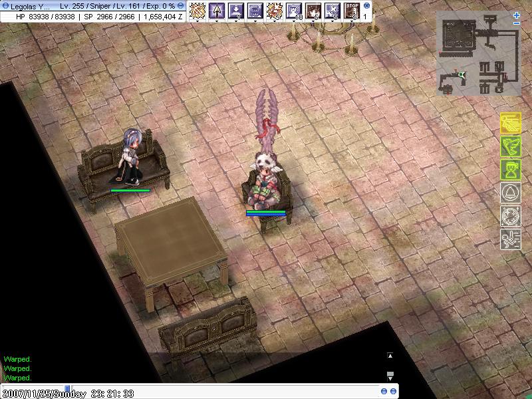Toggle hotkey bar page round button
The image size is (532, 399).
pos(366,5)
